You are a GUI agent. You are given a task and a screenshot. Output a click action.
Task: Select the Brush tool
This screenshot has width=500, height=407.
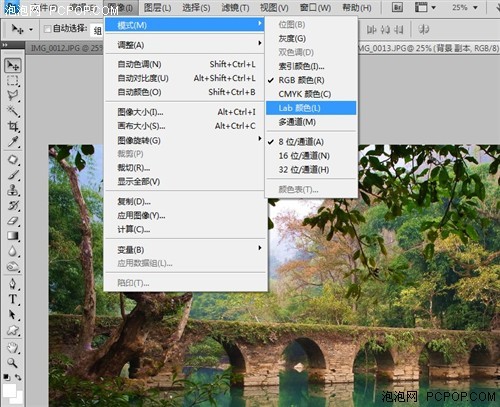[x=13, y=175]
